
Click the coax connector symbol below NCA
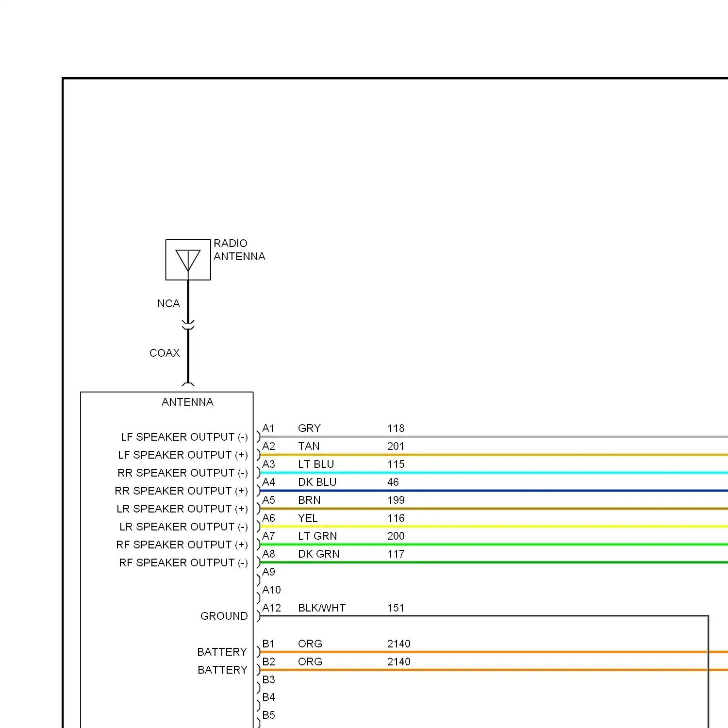pyautogui.click(x=188, y=325)
